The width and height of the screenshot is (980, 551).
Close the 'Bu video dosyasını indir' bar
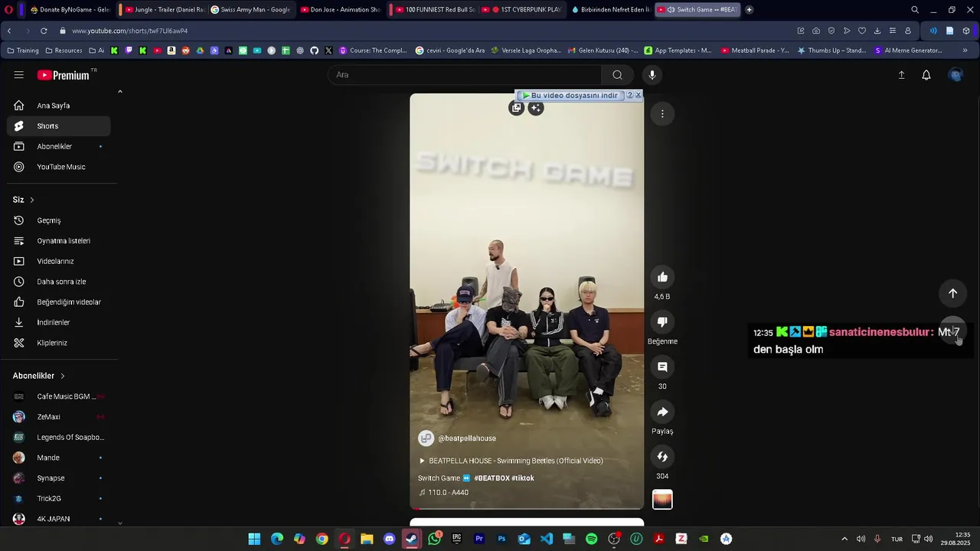point(639,96)
